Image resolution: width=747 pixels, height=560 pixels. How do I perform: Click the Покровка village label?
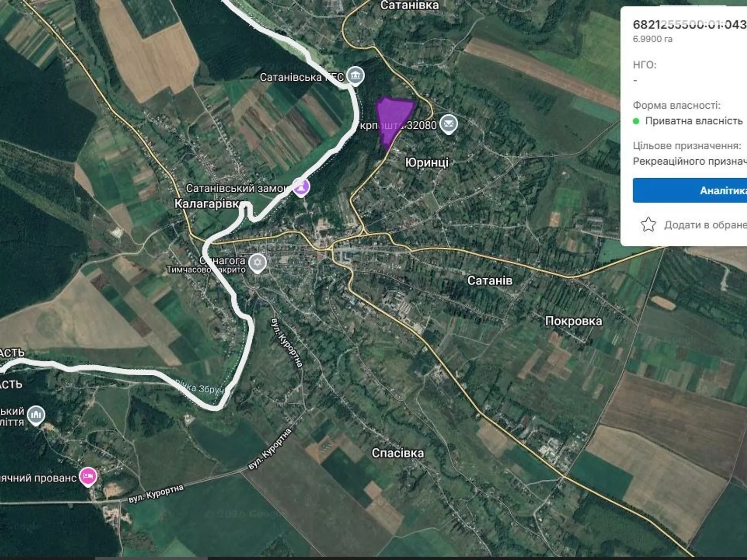tap(573, 321)
